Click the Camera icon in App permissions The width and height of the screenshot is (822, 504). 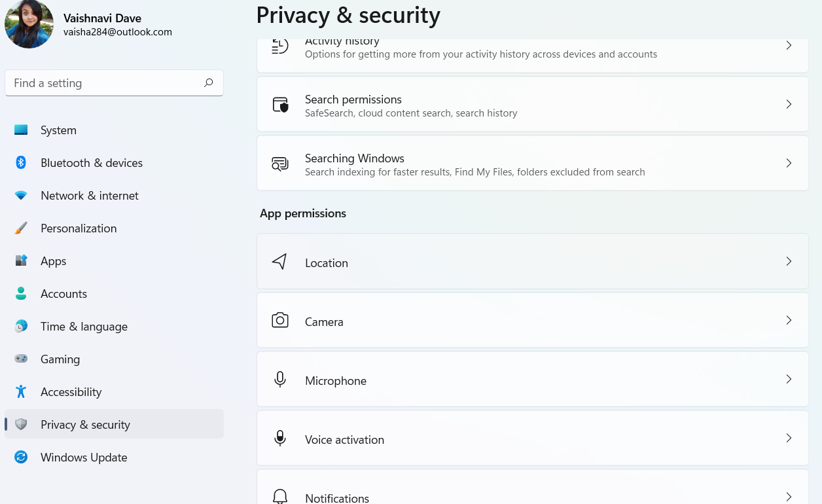tap(280, 320)
